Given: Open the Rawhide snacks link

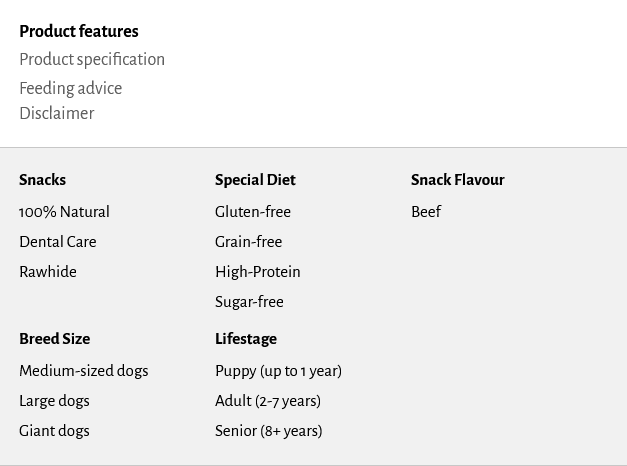Looking at the screenshot, I should 48,272.
